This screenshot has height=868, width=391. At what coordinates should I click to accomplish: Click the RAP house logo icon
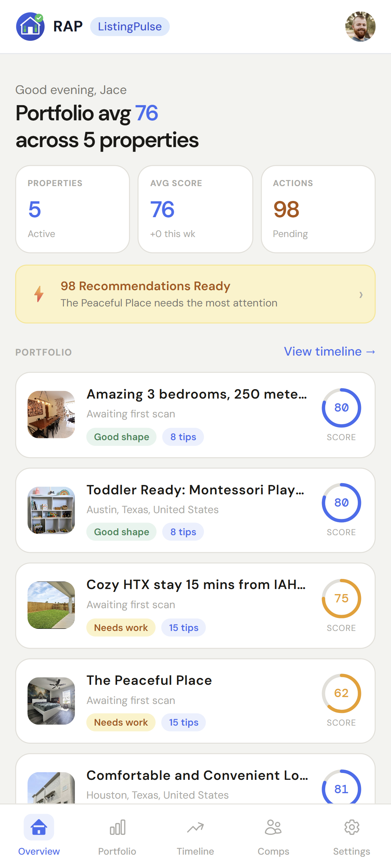pyautogui.click(x=30, y=27)
